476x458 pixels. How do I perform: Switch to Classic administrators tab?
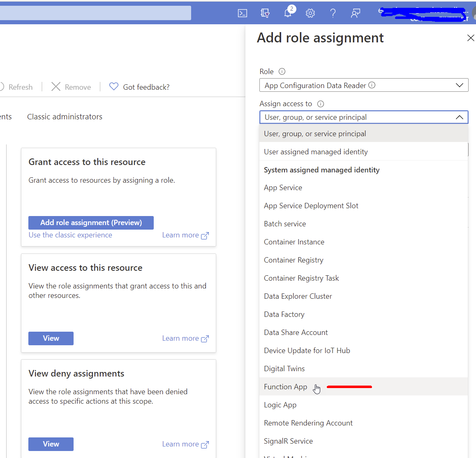click(x=65, y=117)
